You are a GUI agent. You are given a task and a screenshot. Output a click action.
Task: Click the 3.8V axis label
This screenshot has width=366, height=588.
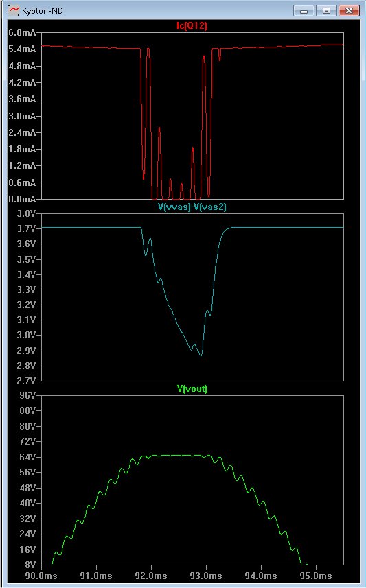(26, 214)
